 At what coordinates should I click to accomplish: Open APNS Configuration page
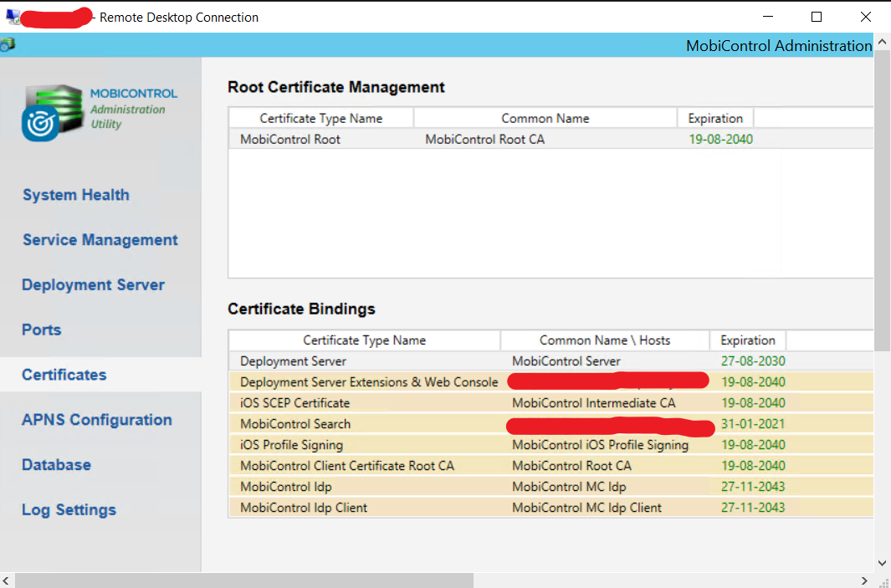pos(97,420)
